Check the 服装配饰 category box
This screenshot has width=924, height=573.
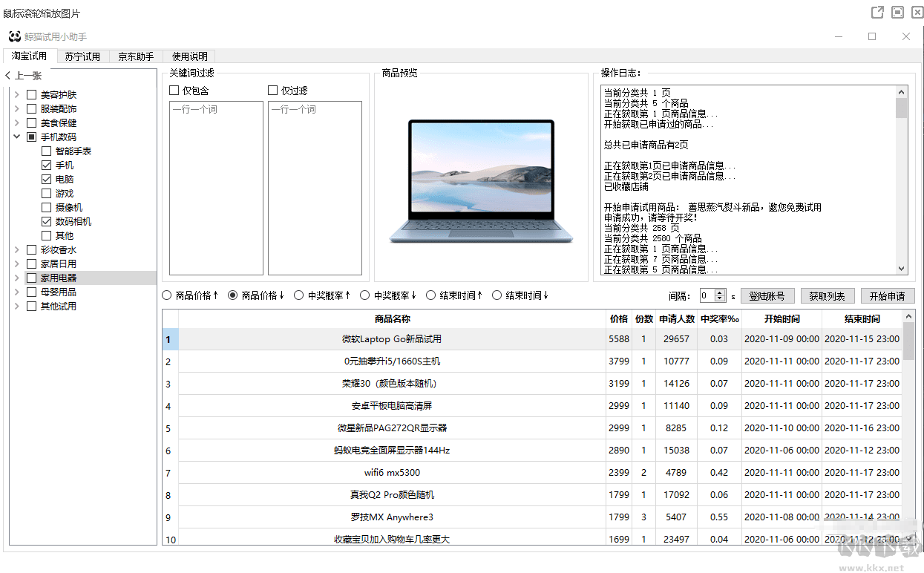coord(31,109)
